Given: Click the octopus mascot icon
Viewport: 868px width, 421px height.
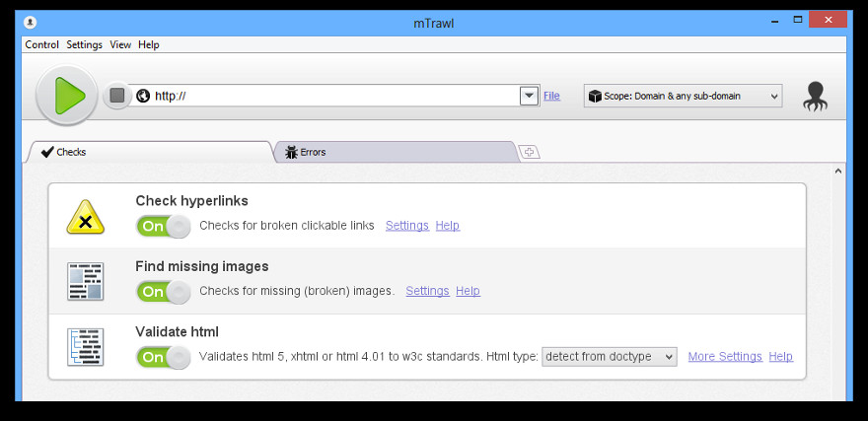Looking at the screenshot, I should [x=815, y=97].
